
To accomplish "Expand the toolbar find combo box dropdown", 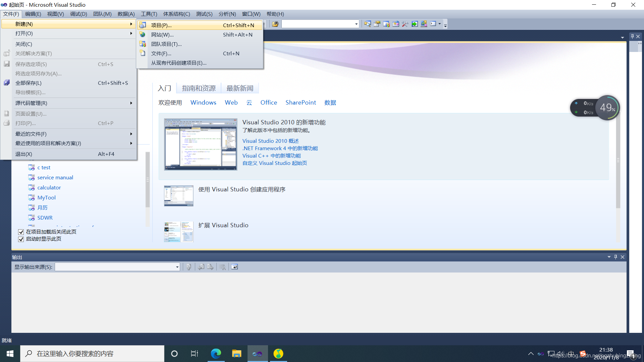I will [x=356, y=24].
